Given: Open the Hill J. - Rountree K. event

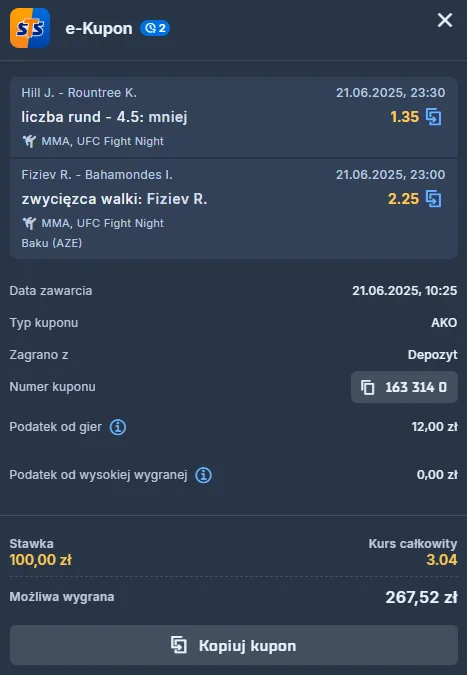Looking at the screenshot, I should 79,93.
